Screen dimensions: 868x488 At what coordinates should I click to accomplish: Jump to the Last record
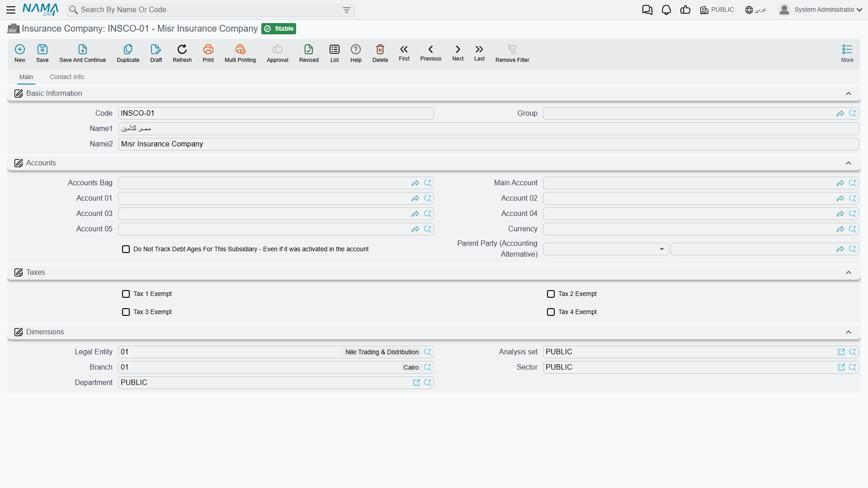click(x=479, y=53)
